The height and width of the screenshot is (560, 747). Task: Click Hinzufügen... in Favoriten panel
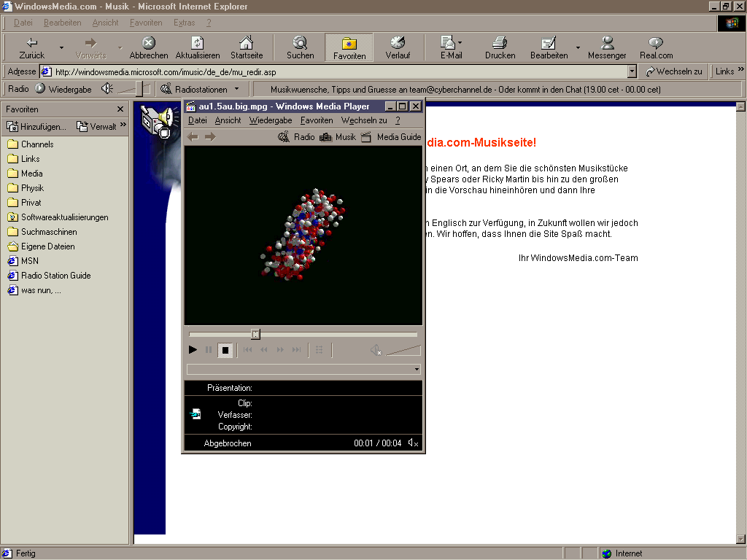36,126
